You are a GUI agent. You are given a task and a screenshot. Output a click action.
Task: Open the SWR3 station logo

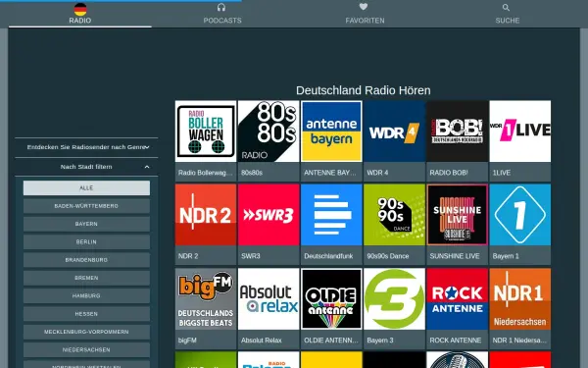click(x=269, y=215)
